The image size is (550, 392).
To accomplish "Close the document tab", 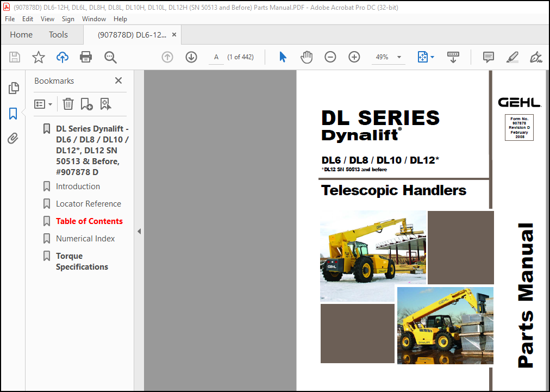I will coord(174,35).
